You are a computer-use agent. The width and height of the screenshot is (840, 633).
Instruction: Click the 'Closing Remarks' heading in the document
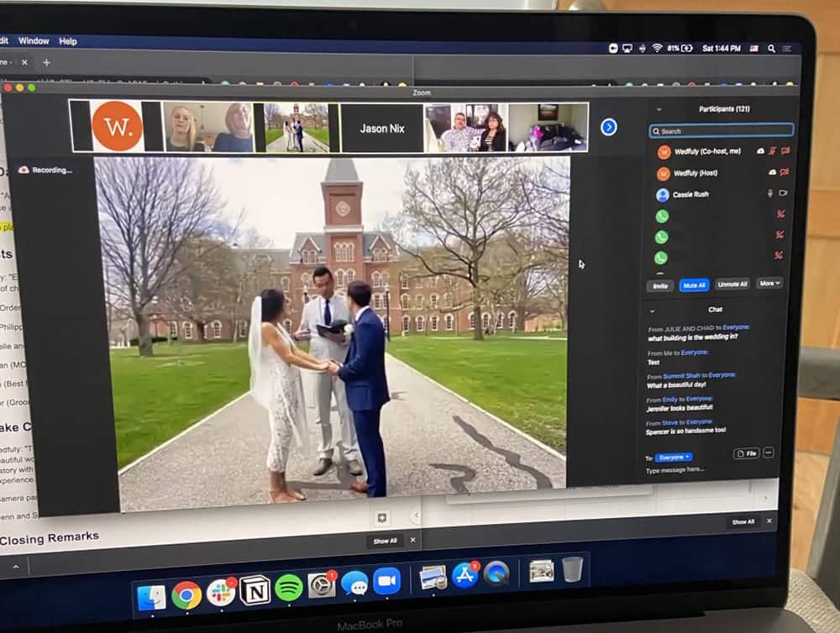click(x=50, y=537)
